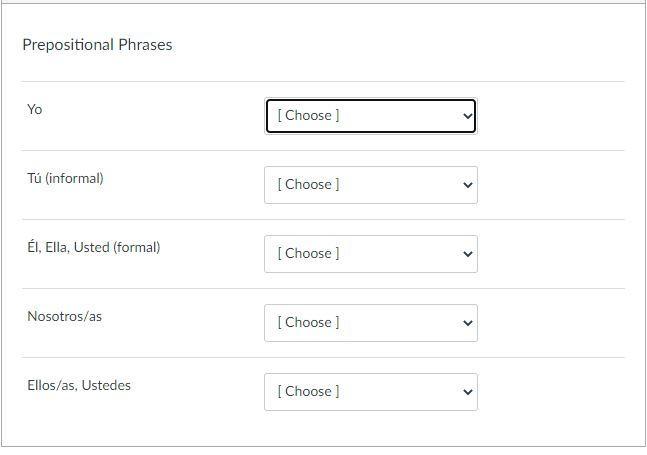Click the Tú (informal) prompt label
The height and width of the screenshot is (455, 647).
(x=65, y=178)
